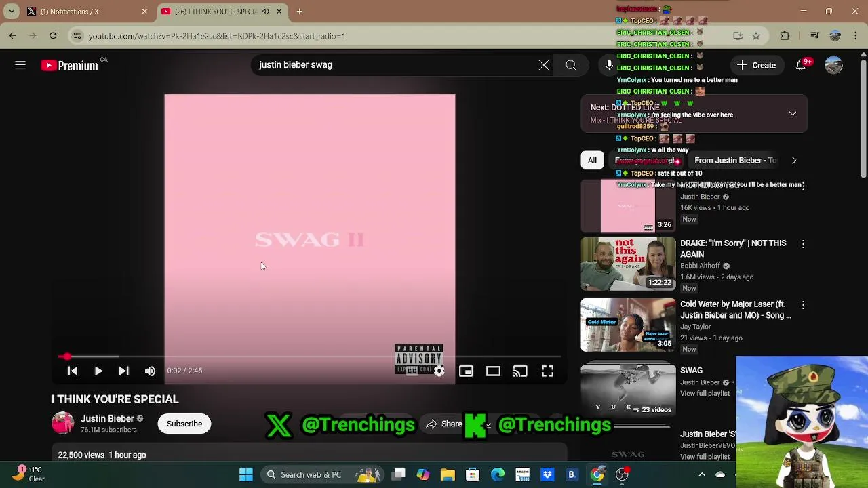Switch player to miniplayer
Image resolution: width=868 pixels, height=488 pixels.
point(466,371)
